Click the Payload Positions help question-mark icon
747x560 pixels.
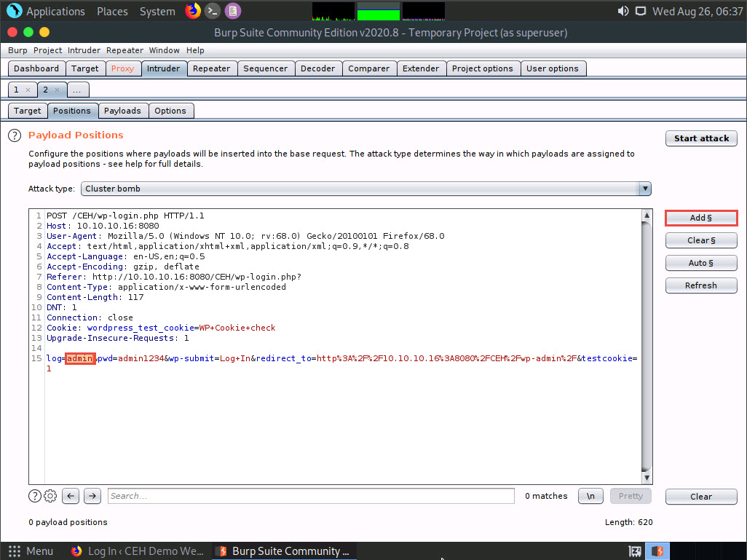[15, 135]
